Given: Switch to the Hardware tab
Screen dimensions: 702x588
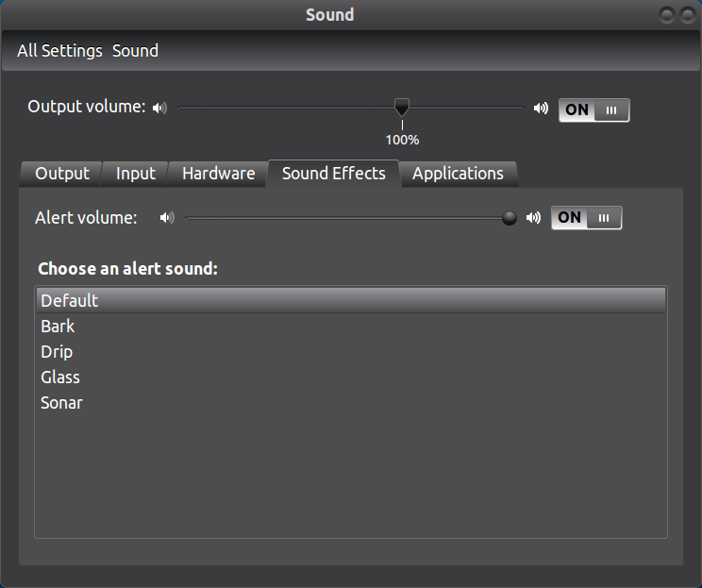Looking at the screenshot, I should pyautogui.click(x=219, y=174).
